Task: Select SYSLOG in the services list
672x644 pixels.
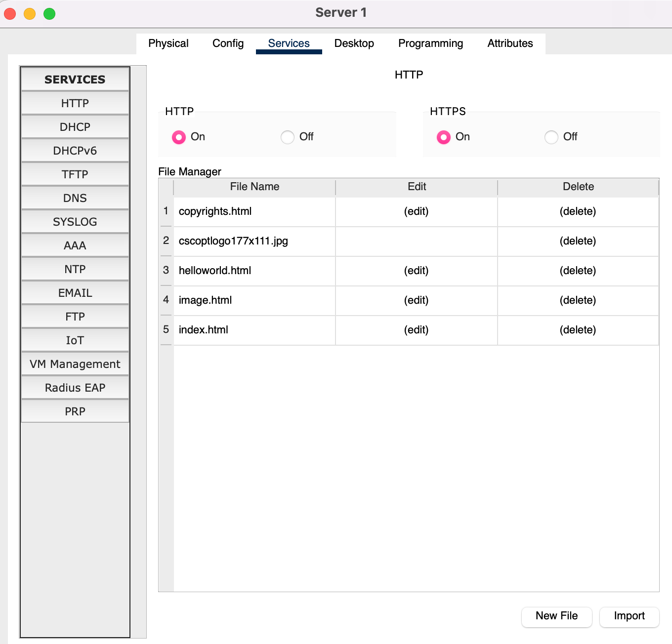Action: [75, 222]
